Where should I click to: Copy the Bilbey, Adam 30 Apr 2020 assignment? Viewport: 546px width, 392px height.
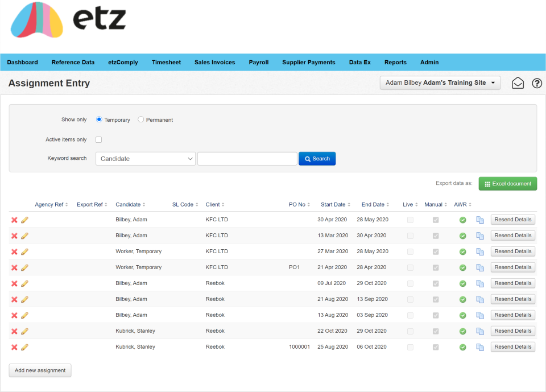[x=480, y=220]
